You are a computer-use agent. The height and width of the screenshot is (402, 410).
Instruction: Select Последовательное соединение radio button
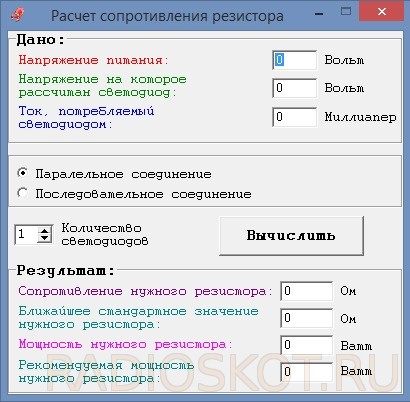coord(23,193)
